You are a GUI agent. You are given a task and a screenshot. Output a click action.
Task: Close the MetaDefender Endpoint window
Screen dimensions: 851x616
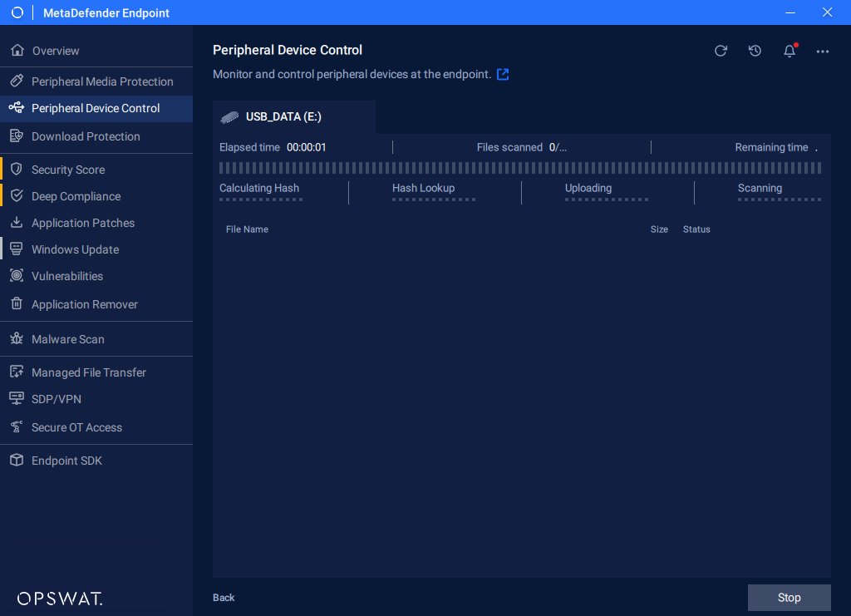[827, 12]
